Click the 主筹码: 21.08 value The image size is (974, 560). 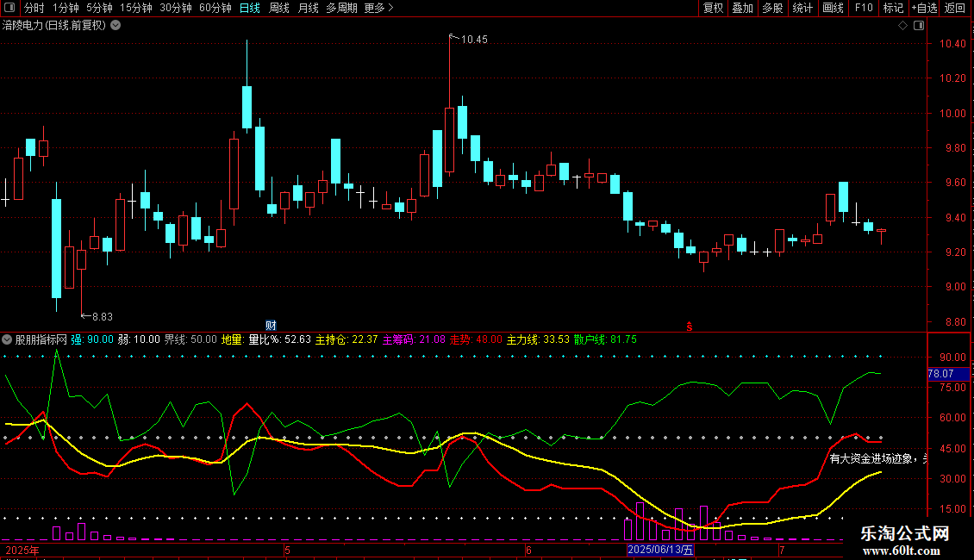414,339
